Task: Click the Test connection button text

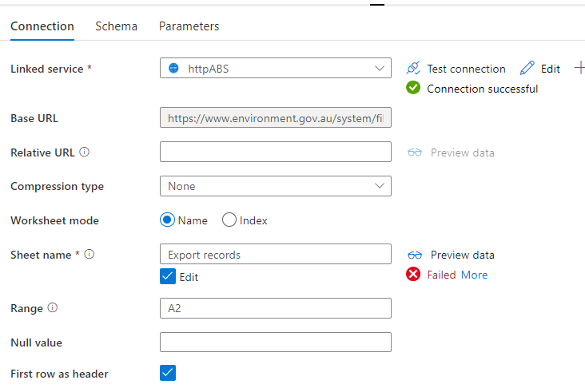Action: 467,69
